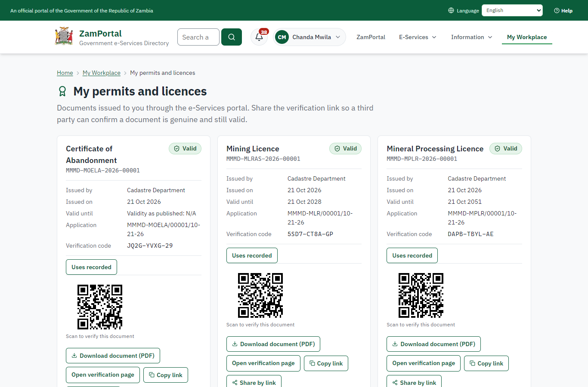Click into the search input field
Image resolution: width=588 pixels, height=387 pixels.
click(x=198, y=37)
